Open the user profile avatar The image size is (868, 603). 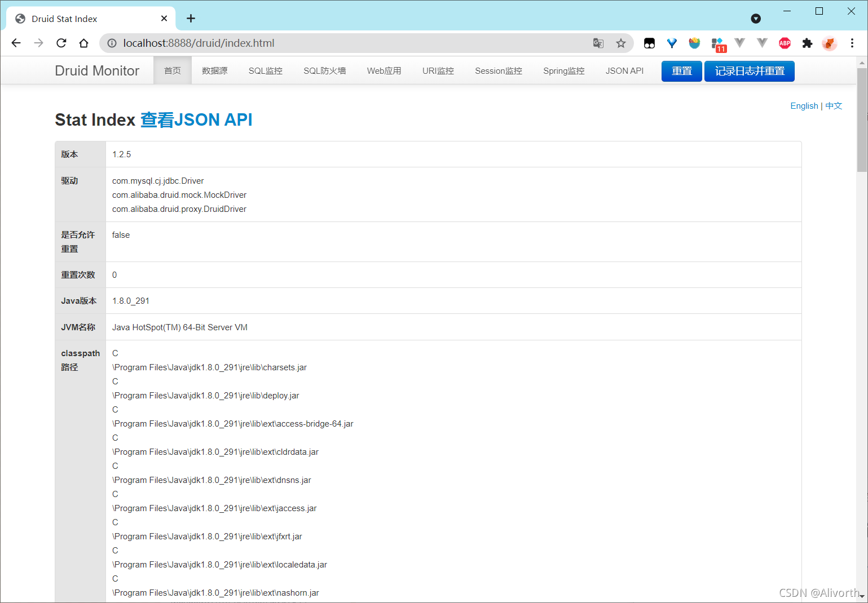(x=829, y=43)
